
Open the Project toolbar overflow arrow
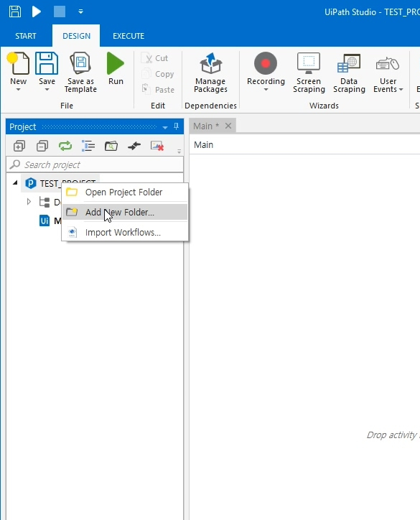click(179, 152)
